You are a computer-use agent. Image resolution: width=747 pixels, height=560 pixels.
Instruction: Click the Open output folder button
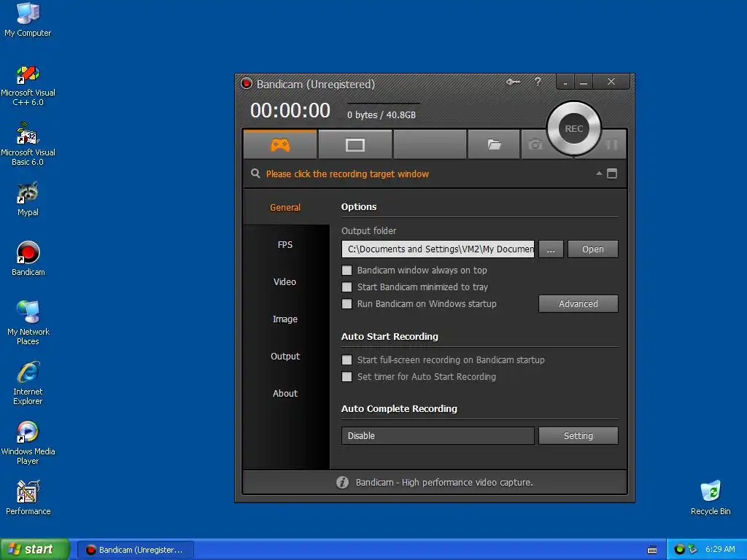pos(592,249)
